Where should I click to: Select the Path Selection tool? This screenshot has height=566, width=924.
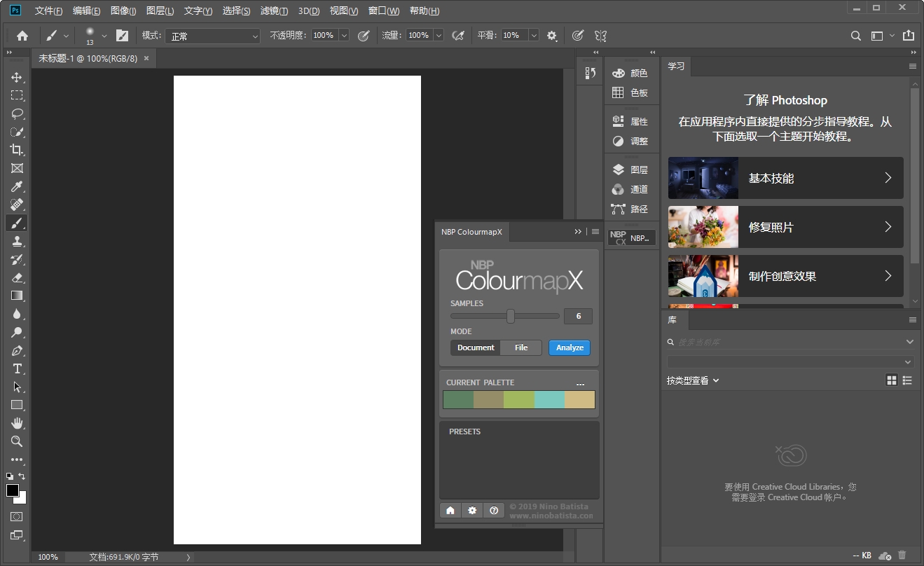[x=17, y=387]
